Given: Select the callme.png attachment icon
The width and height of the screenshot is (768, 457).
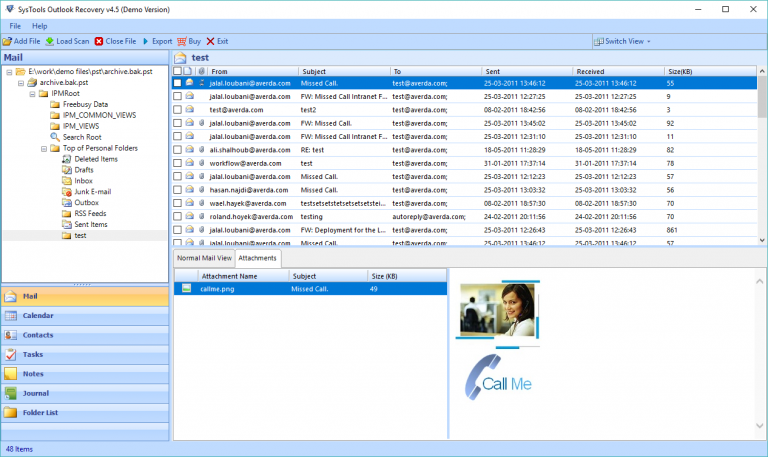Looking at the screenshot, I should 186,288.
